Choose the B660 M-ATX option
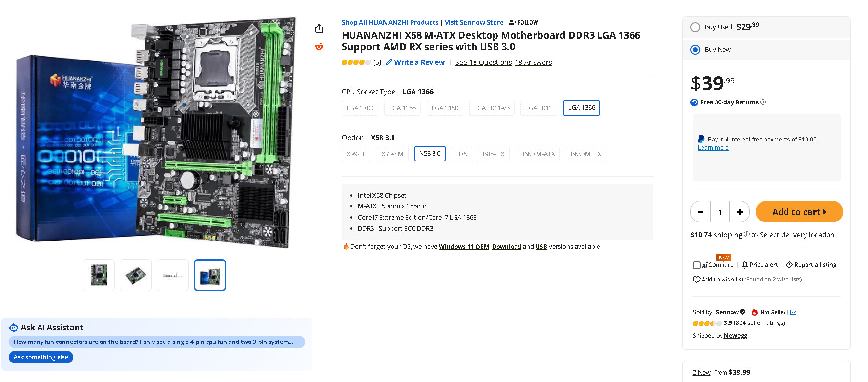 [537, 154]
